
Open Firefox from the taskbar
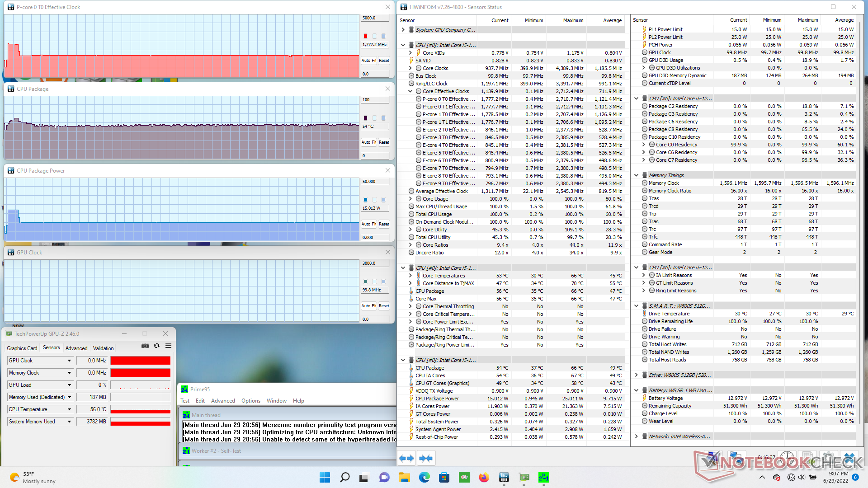point(484,478)
